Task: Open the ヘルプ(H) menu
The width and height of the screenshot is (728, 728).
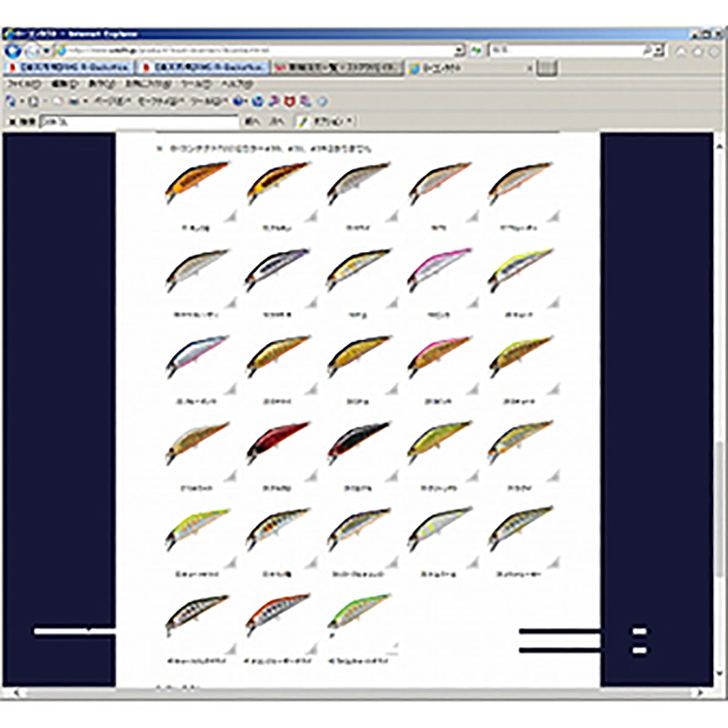Action: [x=236, y=84]
